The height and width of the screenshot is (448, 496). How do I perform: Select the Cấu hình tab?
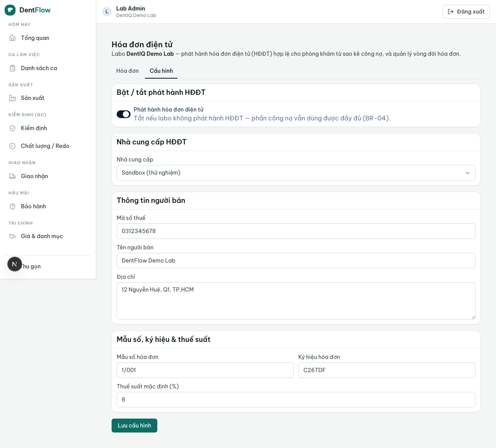161,71
